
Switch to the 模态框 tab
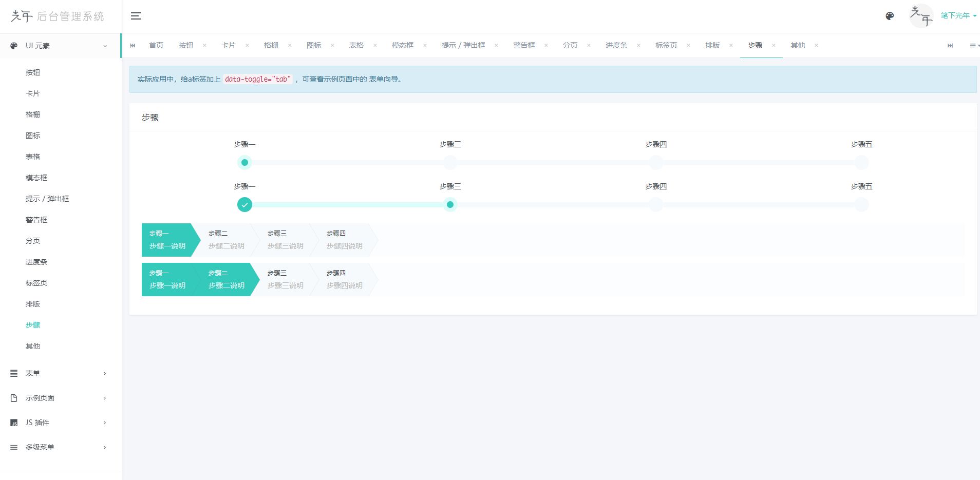[x=403, y=45]
